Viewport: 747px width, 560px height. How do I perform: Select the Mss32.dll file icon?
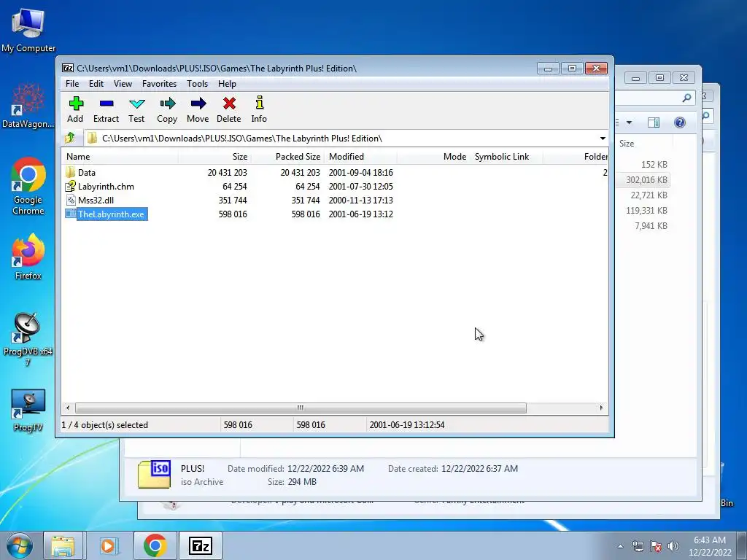pyautogui.click(x=71, y=200)
